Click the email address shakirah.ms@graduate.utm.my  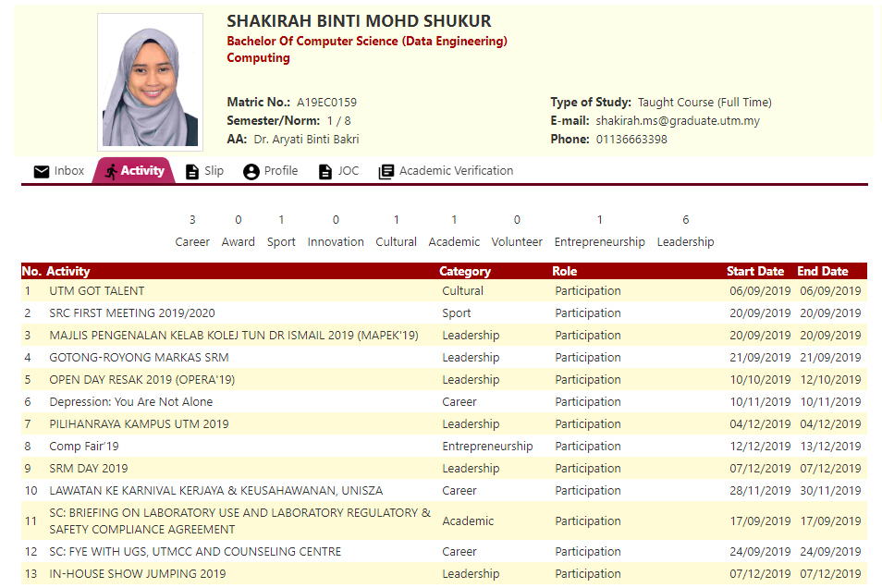(x=677, y=121)
